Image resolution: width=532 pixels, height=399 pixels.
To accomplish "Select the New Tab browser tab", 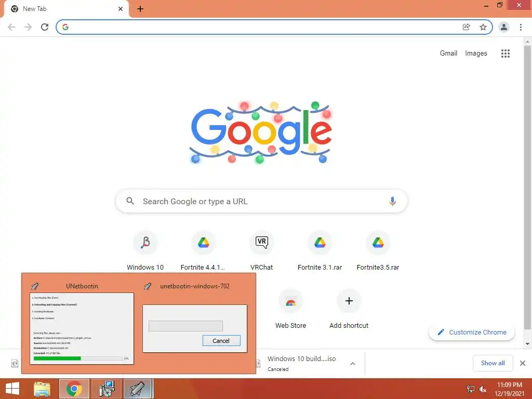I will 66,9.
